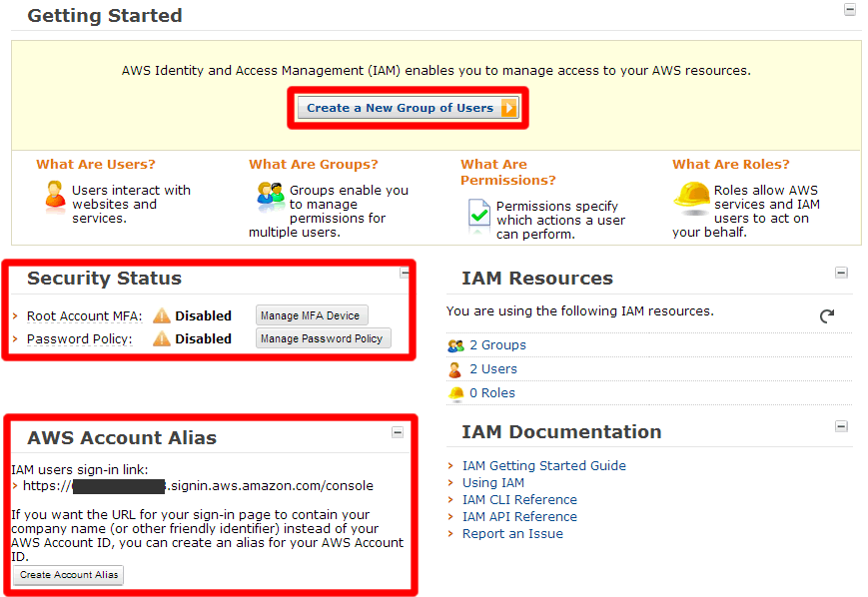868x597 pixels.
Task: Expand the arrow beside Root Account MFA
Action: (x=16, y=315)
